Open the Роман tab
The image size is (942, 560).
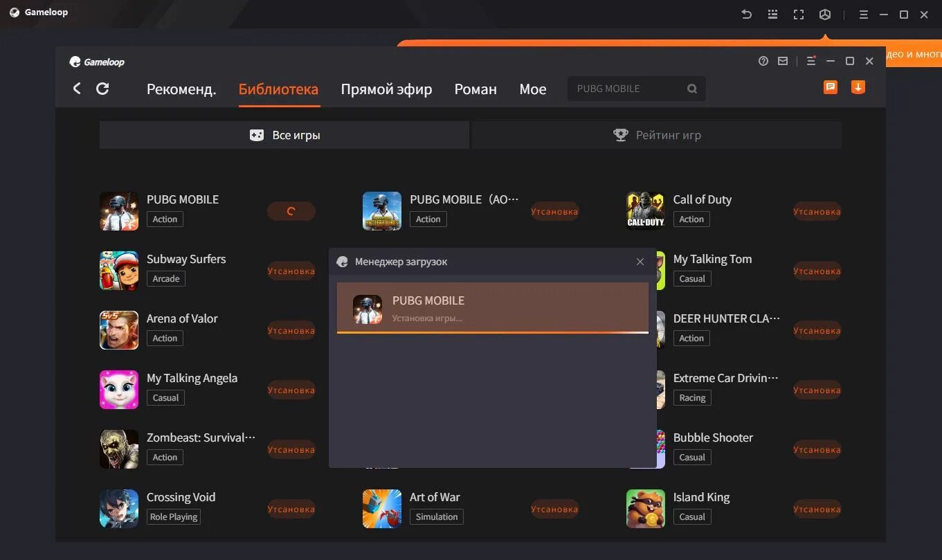click(x=475, y=89)
